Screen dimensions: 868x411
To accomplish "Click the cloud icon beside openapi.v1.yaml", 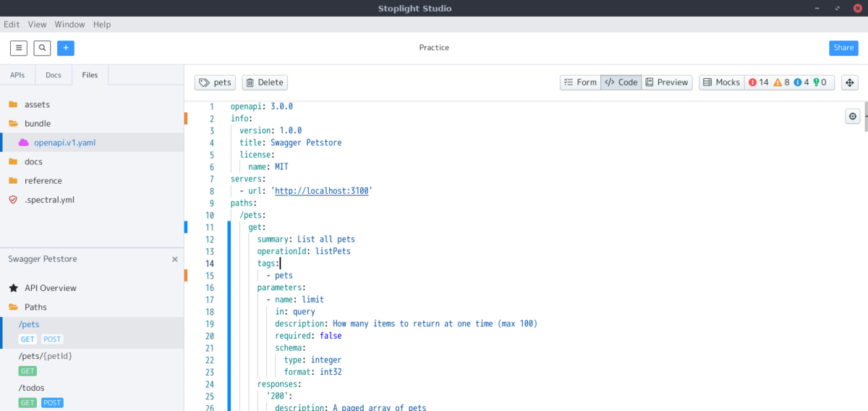I will tap(23, 143).
